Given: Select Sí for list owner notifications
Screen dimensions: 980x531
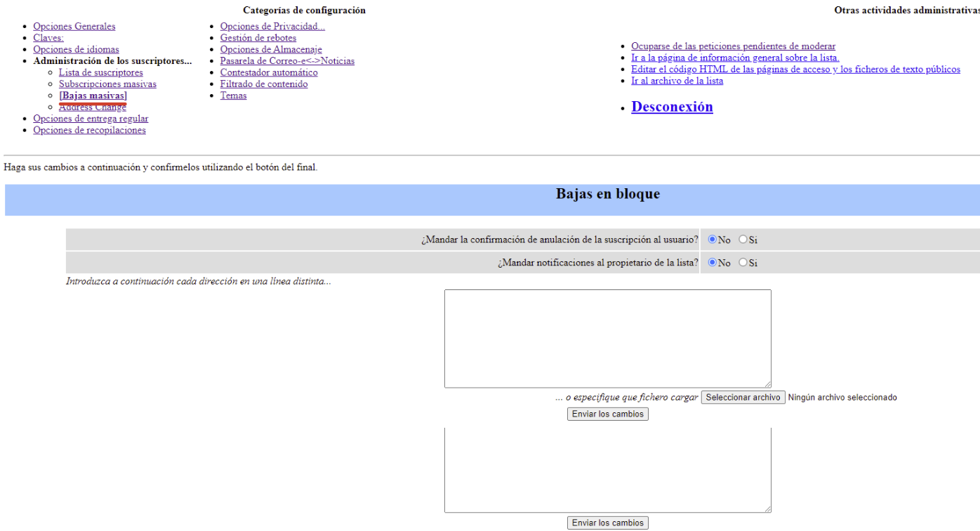Looking at the screenshot, I should click(743, 263).
